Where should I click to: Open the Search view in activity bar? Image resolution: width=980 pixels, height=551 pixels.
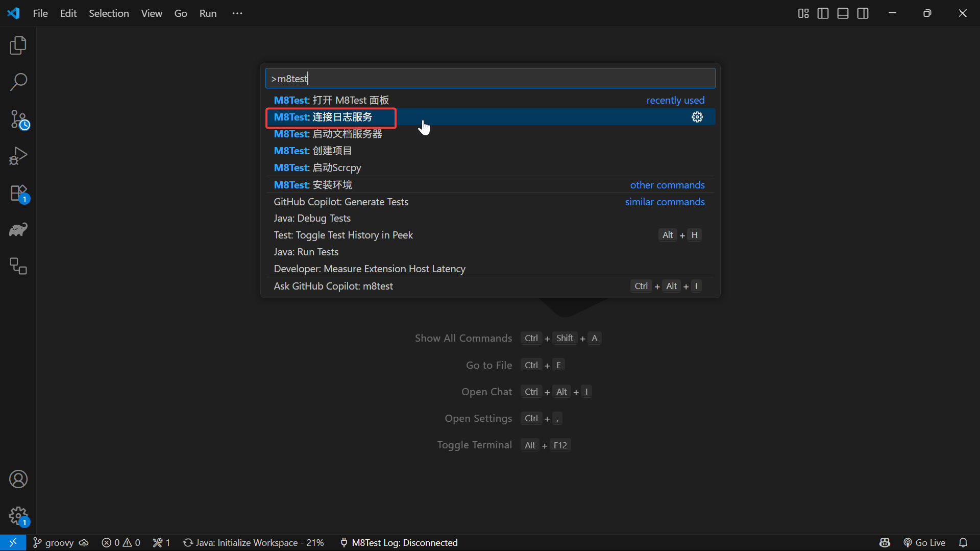coord(18,82)
